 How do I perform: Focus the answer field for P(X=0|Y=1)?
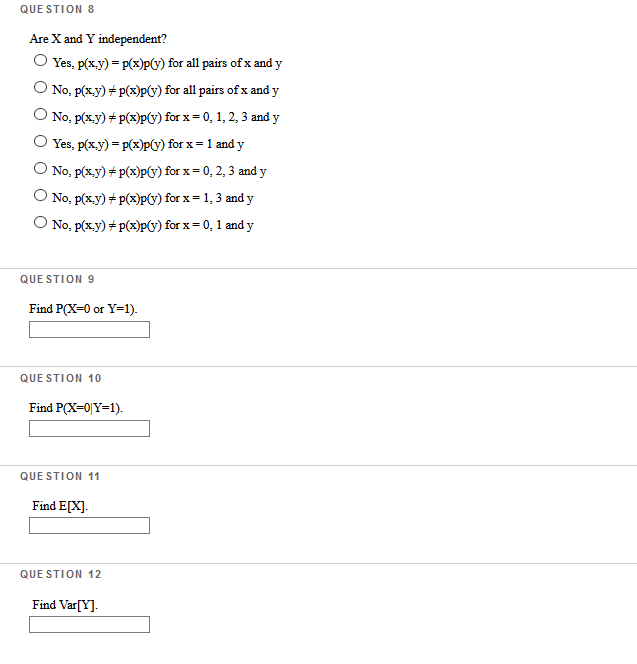click(89, 429)
